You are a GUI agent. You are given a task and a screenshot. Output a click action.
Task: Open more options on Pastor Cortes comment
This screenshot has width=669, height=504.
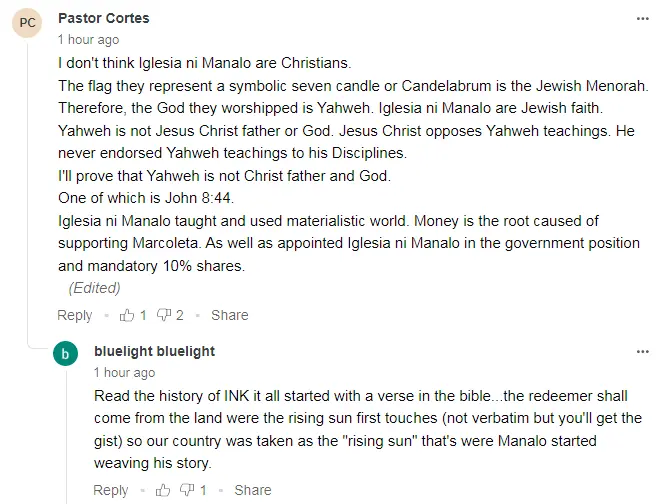point(643,19)
